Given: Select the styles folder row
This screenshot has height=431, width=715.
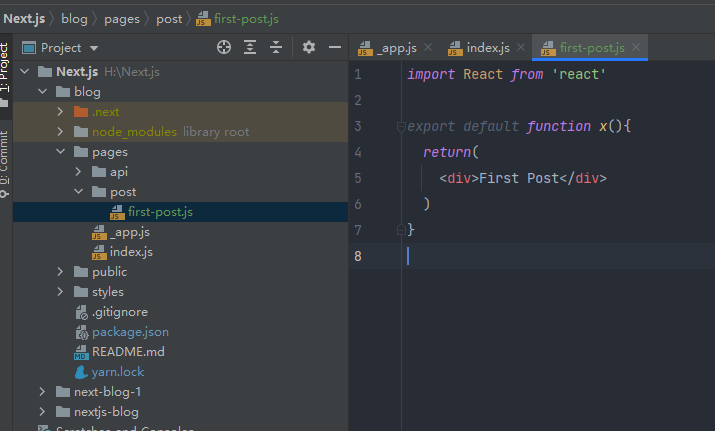Looking at the screenshot, I should pos(181,292).
